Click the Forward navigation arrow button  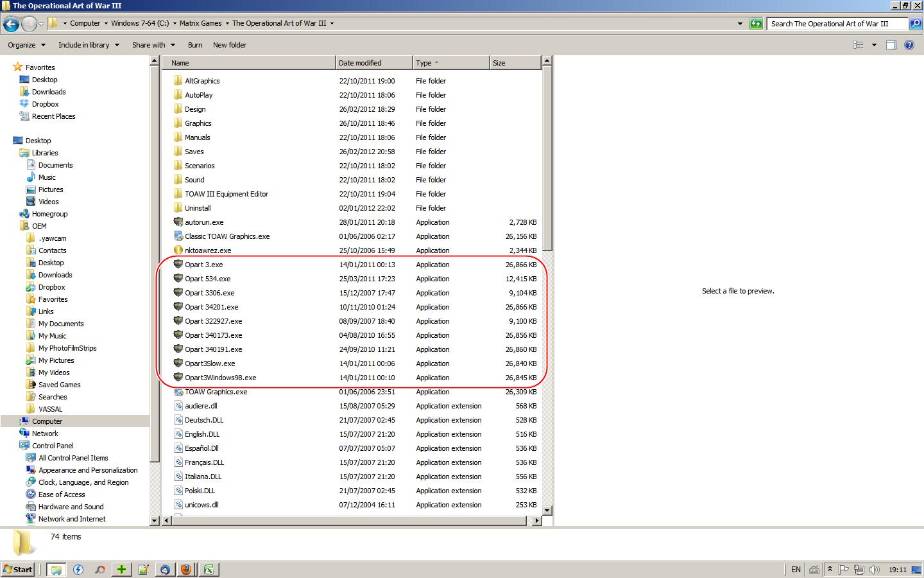click(x=29, y=24)
